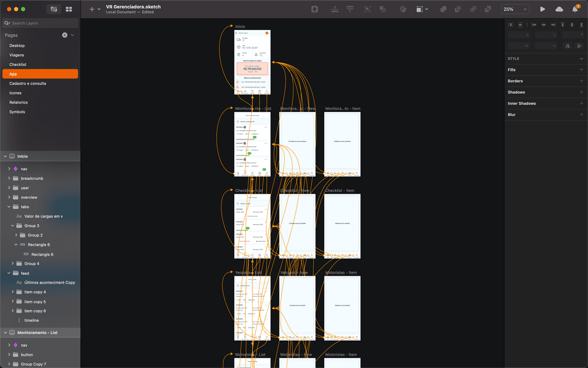Viewport: 588px width, 368px height.
Task: Select the Viagens page
Action: (x=17, y=55)
